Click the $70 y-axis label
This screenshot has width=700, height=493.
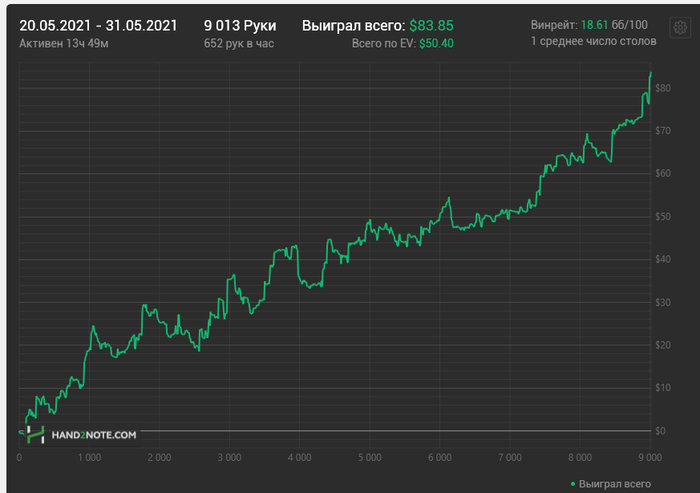click(663, 131)
